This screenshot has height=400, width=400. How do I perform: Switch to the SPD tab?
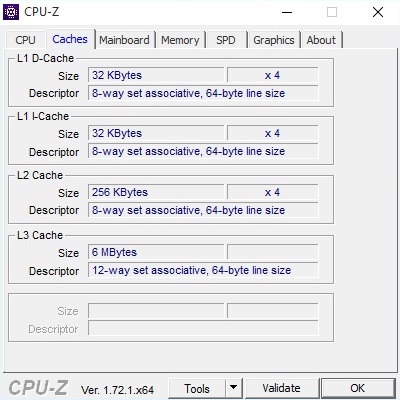pos(226,40)
